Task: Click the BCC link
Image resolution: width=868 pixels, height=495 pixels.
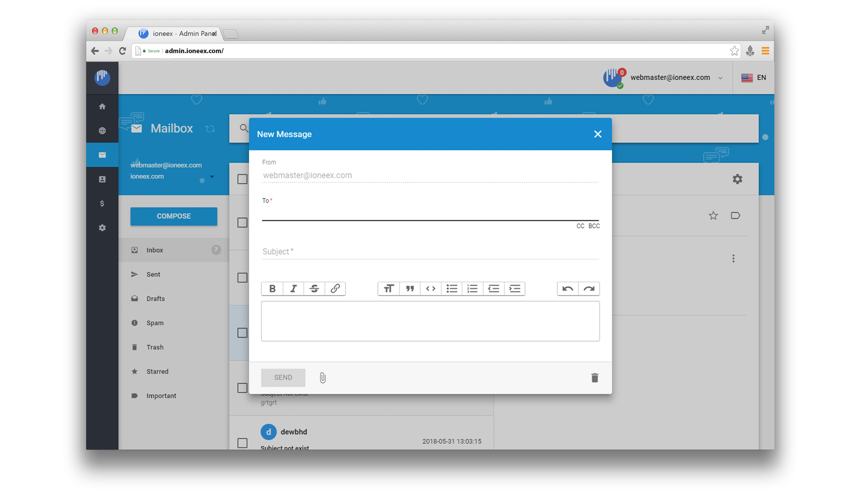Action: [x=594, y=226]
